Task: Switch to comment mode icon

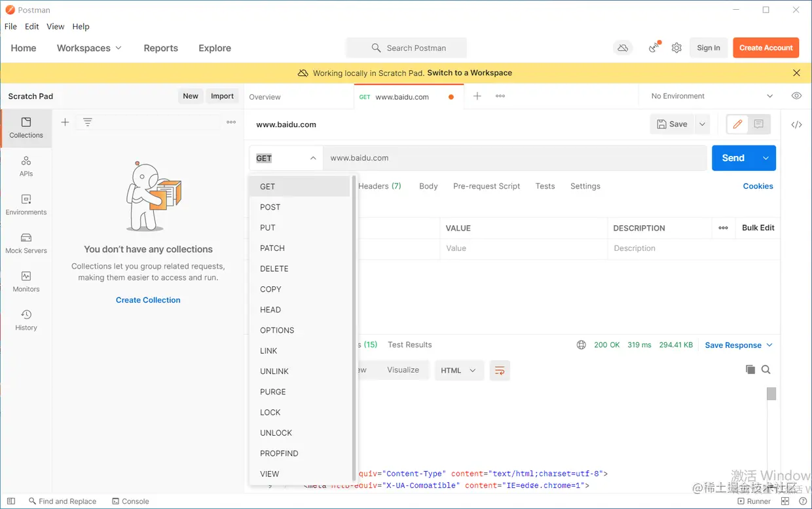Action: [x=758, y=124]
